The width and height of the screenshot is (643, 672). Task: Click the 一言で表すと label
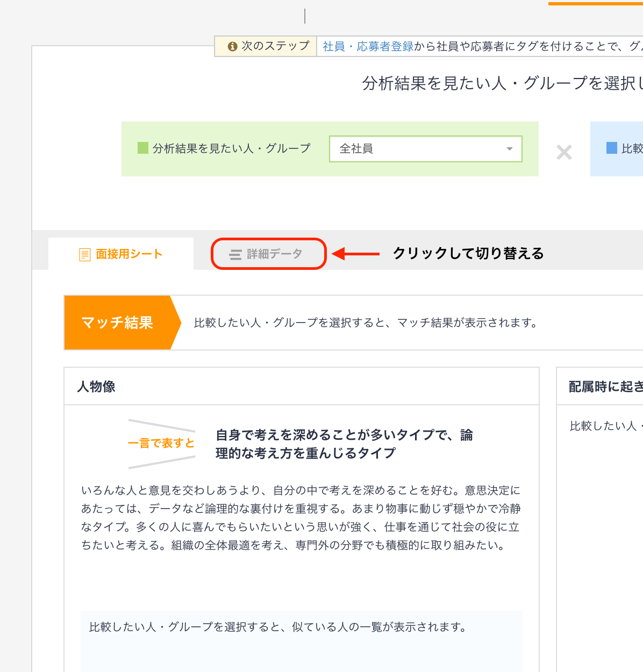tap(160, 442)
